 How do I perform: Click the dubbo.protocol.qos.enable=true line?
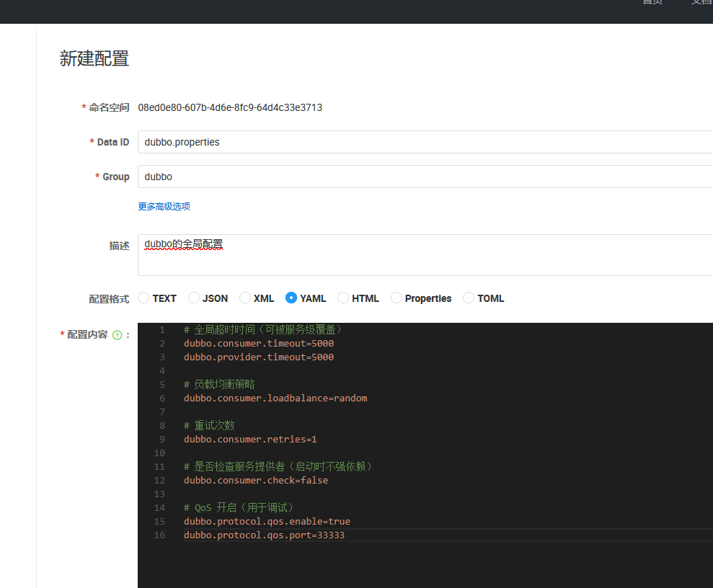(x=267, y=521)
